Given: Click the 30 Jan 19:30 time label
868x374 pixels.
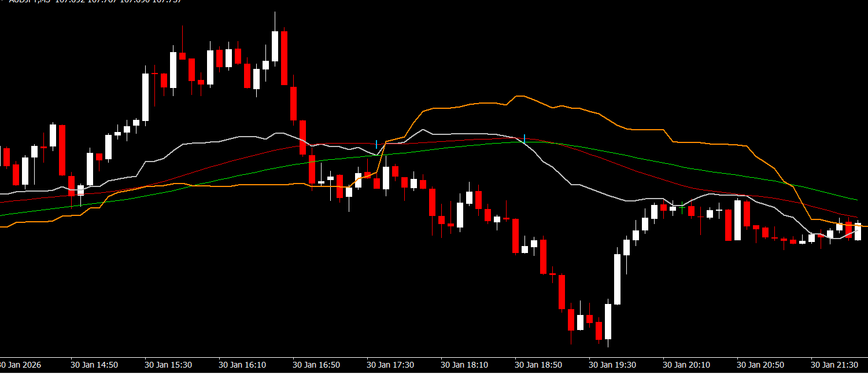Looking at the screenshot, I should click(612, 365).
